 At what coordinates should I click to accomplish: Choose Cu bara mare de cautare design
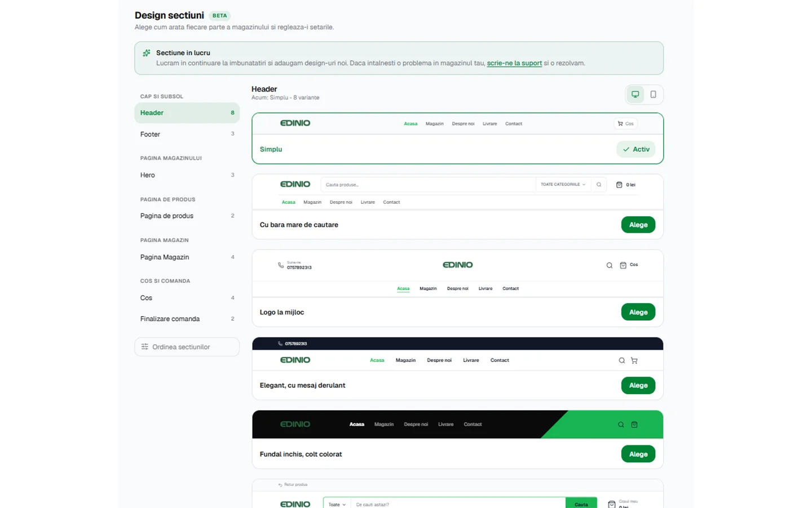pos(638,225)
